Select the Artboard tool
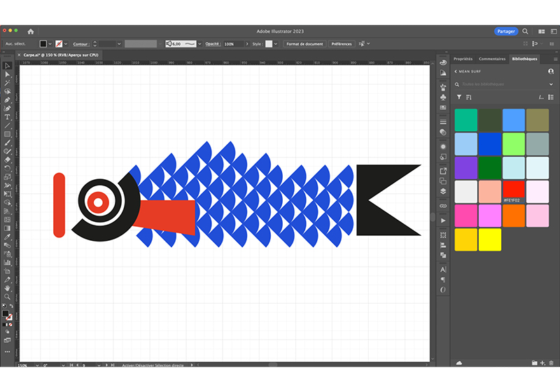This screenshot has width=560, height=392. pyautogui.click(x=7, y=272)
